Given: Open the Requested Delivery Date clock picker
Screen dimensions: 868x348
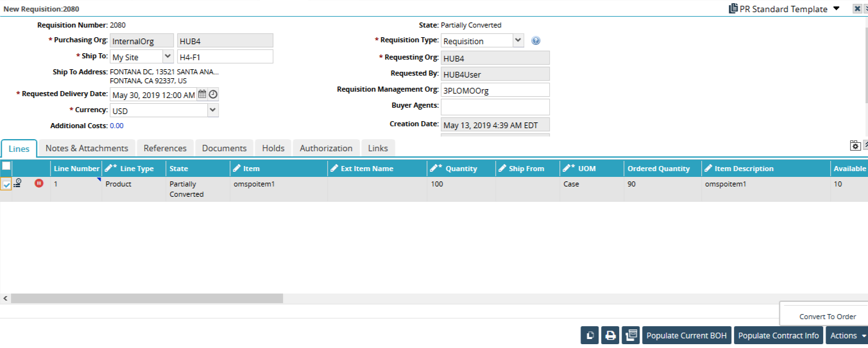Looking at the screenshot, I should 213,94.
